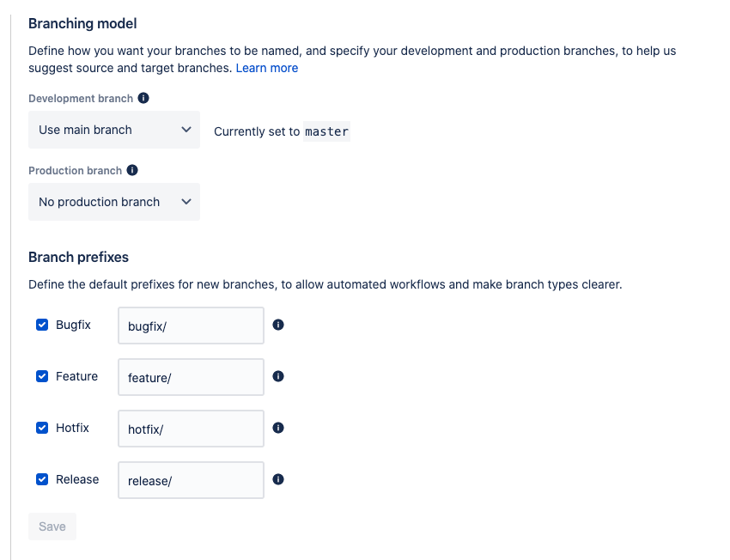Focus the feature/ prefix text field

pyautogui.click(x=191, y=377)
